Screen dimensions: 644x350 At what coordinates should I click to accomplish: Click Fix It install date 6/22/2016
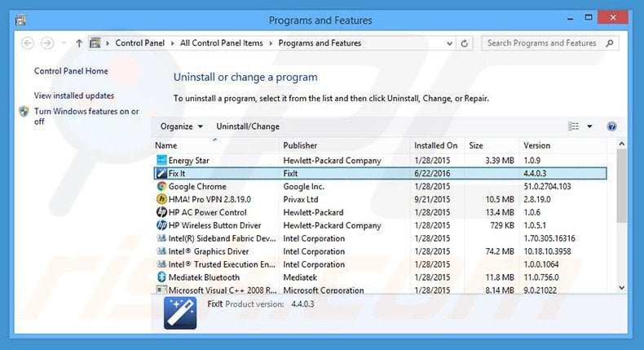point(432,173)
